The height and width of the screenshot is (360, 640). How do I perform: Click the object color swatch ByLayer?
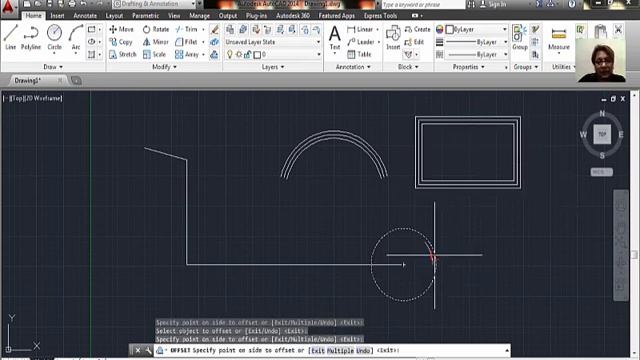coord(450,29)
